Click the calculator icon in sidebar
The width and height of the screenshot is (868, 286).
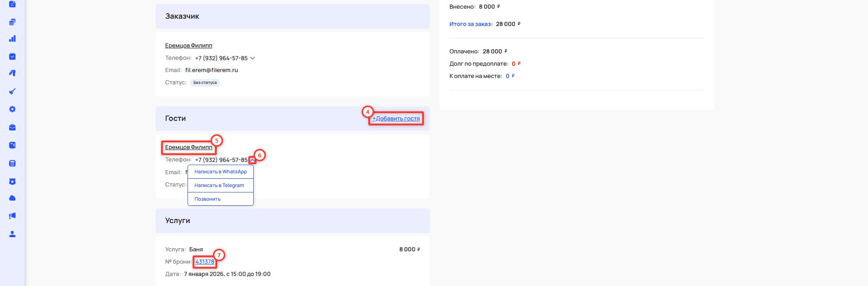pyautogui.click(x=12, y=163)
